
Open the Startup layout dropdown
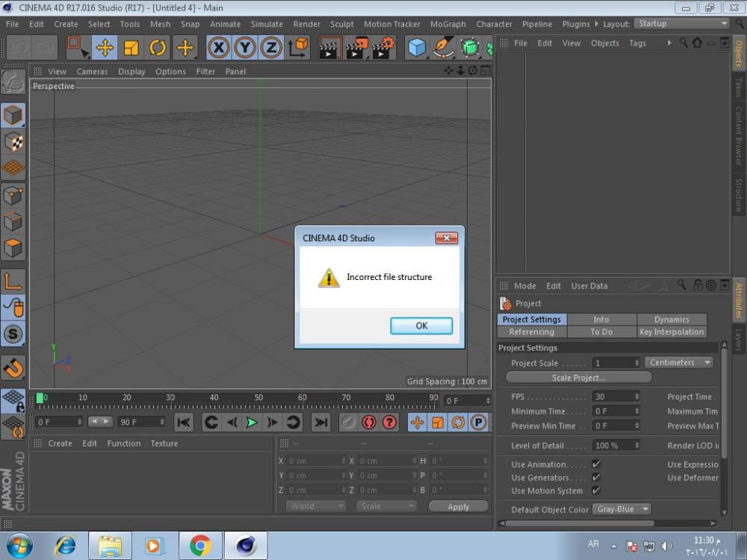(x=681, y=24)
